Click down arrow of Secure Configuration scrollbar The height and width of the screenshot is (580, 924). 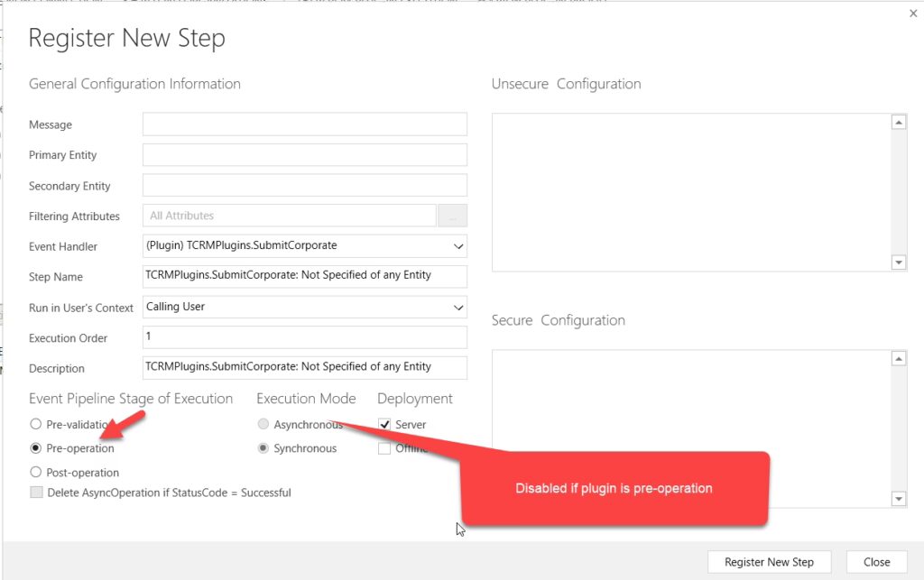898,499
